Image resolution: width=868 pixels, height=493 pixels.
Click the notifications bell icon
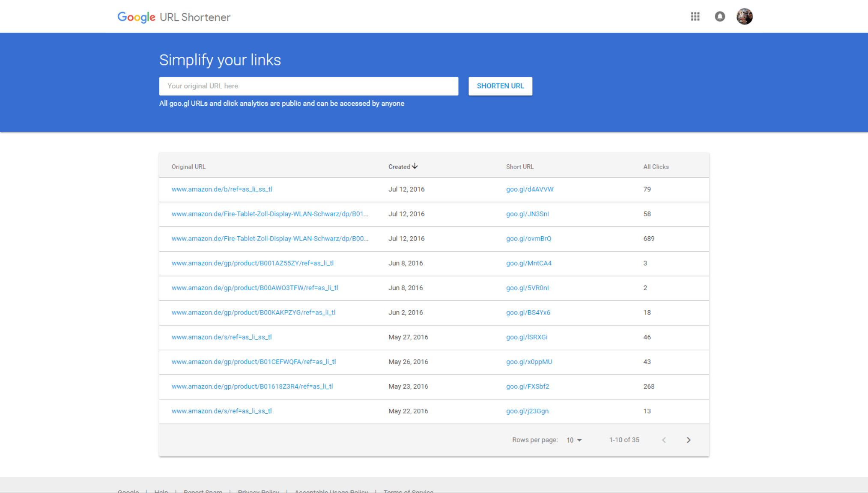tap(720, 17)
